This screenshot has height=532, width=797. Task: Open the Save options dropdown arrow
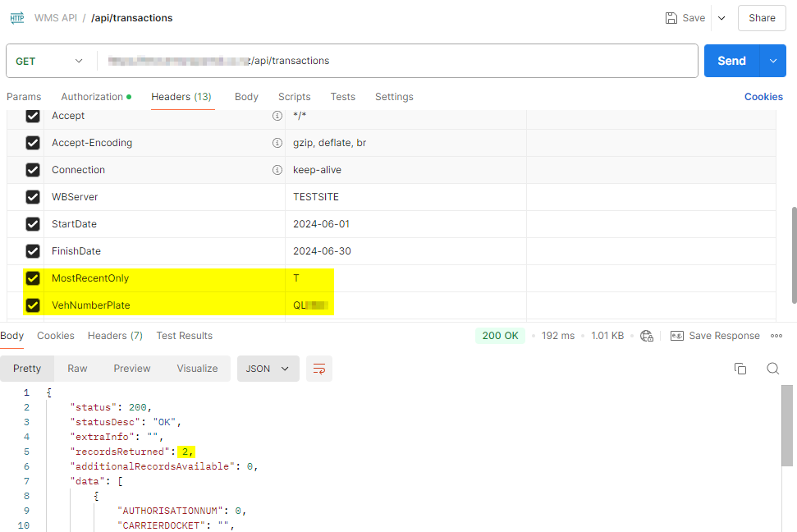click(x=721, y=18)
